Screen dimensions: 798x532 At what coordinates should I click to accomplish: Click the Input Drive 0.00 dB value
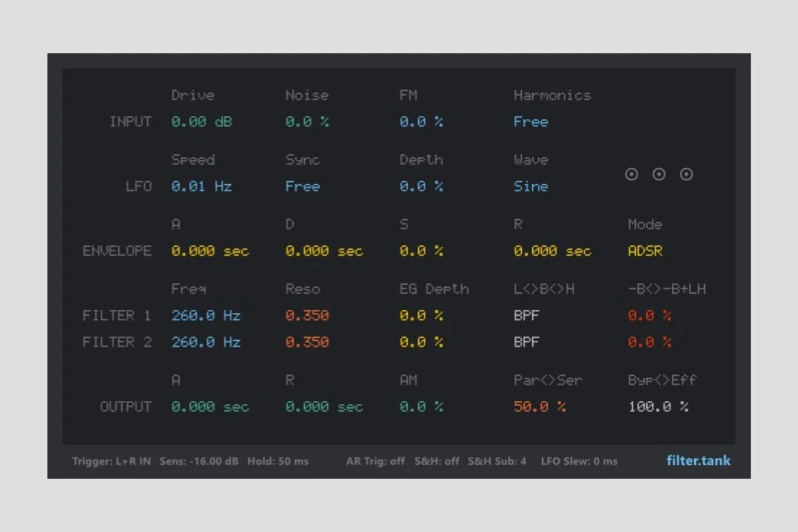point(201,122)
